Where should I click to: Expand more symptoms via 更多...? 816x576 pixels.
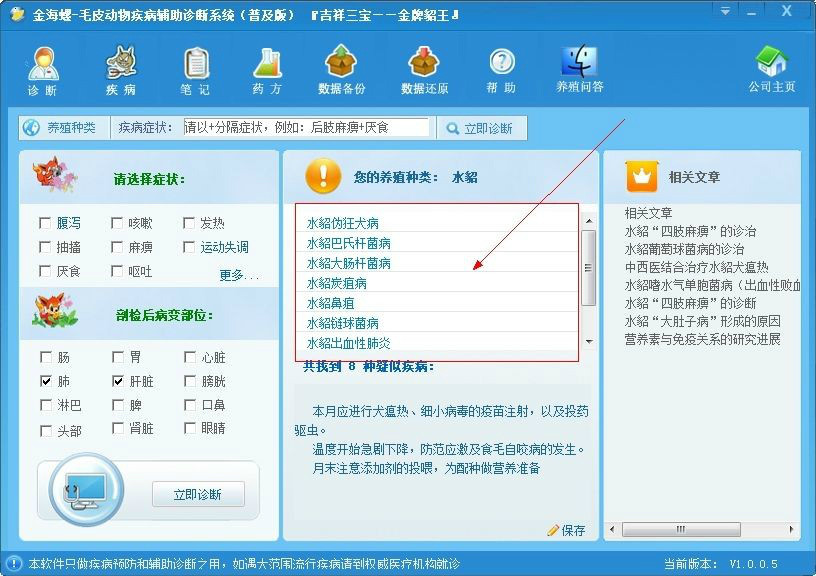click(x=239, y=275)
